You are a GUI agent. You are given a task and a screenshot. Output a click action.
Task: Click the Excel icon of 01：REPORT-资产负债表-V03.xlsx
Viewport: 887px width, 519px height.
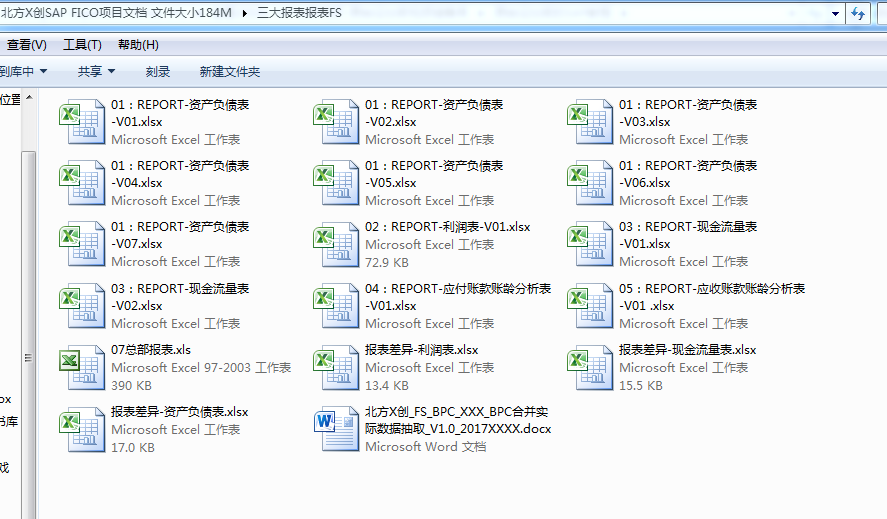click(x=590, y=122)
